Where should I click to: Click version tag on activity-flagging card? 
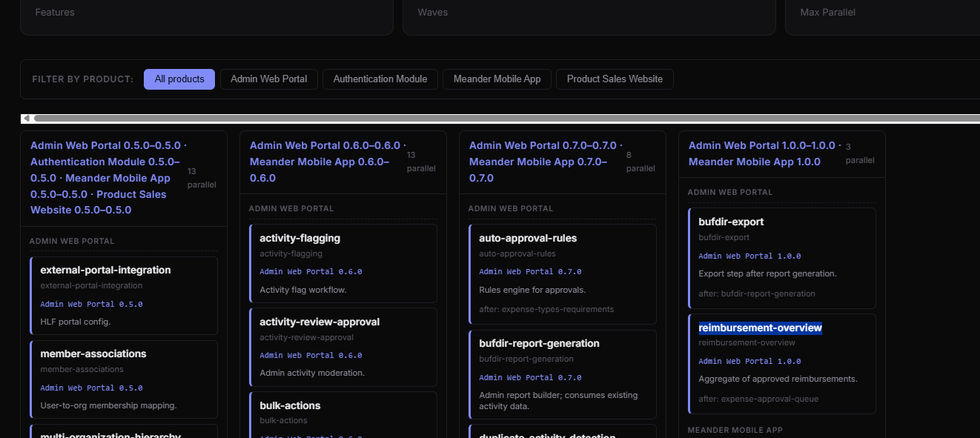point(311,272)
